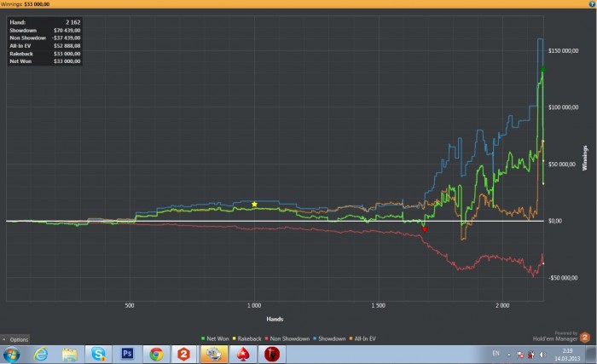Click the Show Desktop strip on the taskbar
Screen dimensions: 597x364
click(592, 355)
